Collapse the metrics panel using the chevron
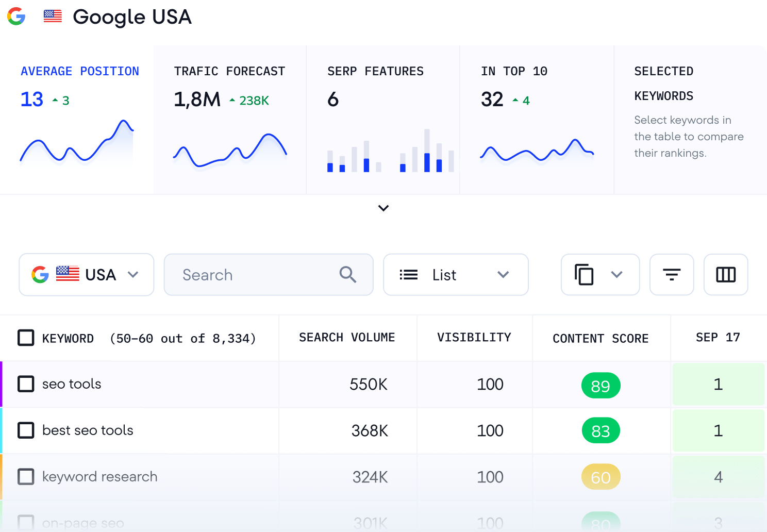767x532 pixels. [383, 208]
